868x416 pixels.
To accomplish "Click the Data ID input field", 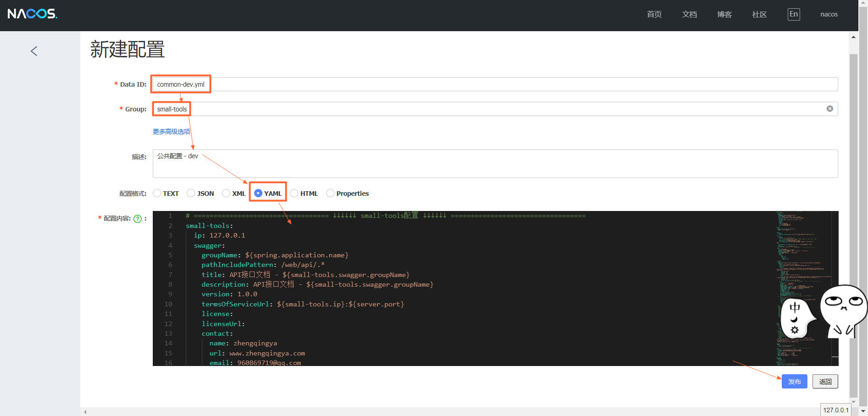I will [495, 84].
